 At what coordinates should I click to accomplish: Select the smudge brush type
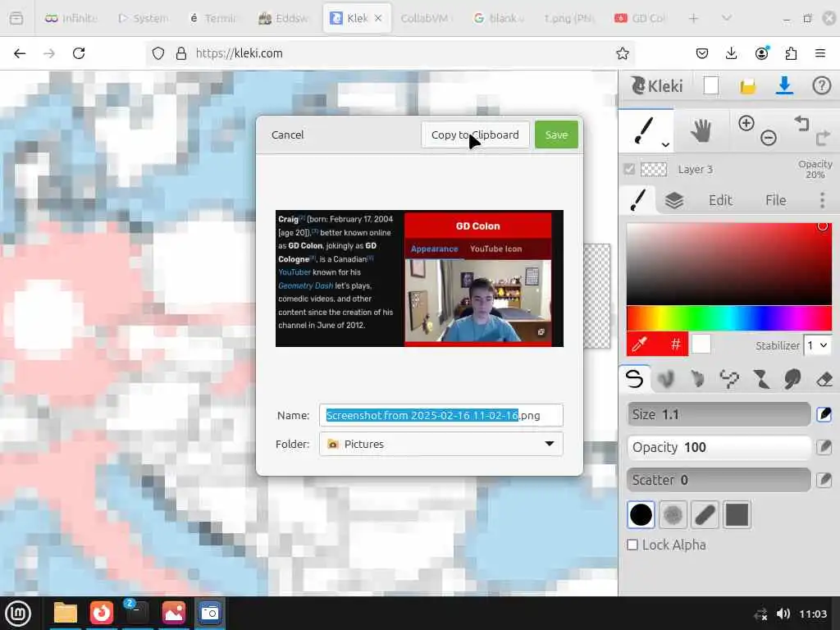(x=792, y=379)
